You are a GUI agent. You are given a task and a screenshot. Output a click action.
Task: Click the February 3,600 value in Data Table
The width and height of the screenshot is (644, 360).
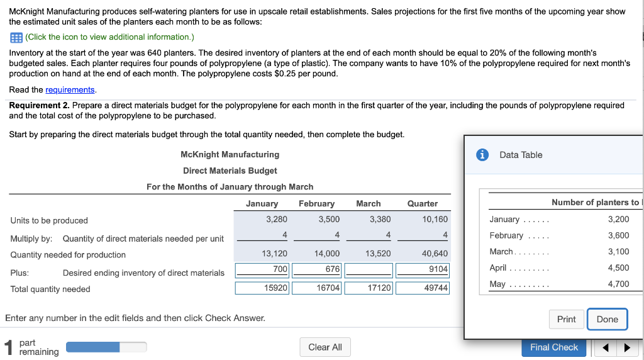coord(618,235)
